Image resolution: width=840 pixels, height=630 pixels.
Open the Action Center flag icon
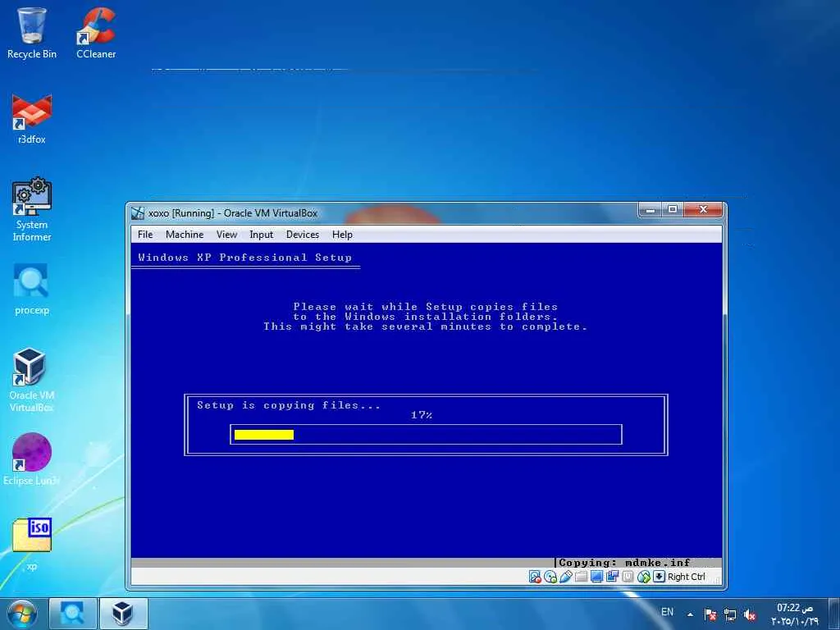(x=710, y=614)
